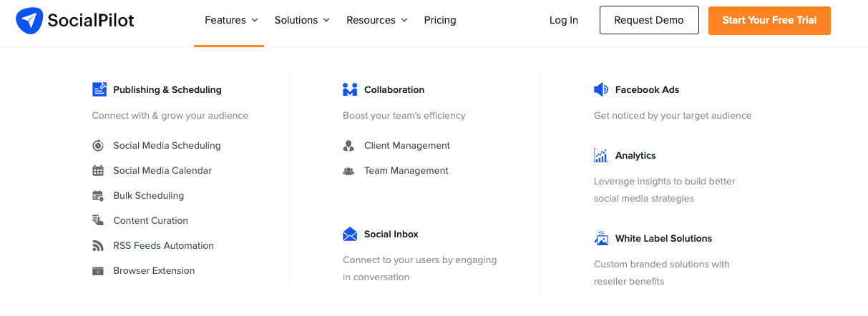The height and width of the screenshot is (316, 868).
Task: Click the Social Inbox envelope icon
Action: point(350,234)
